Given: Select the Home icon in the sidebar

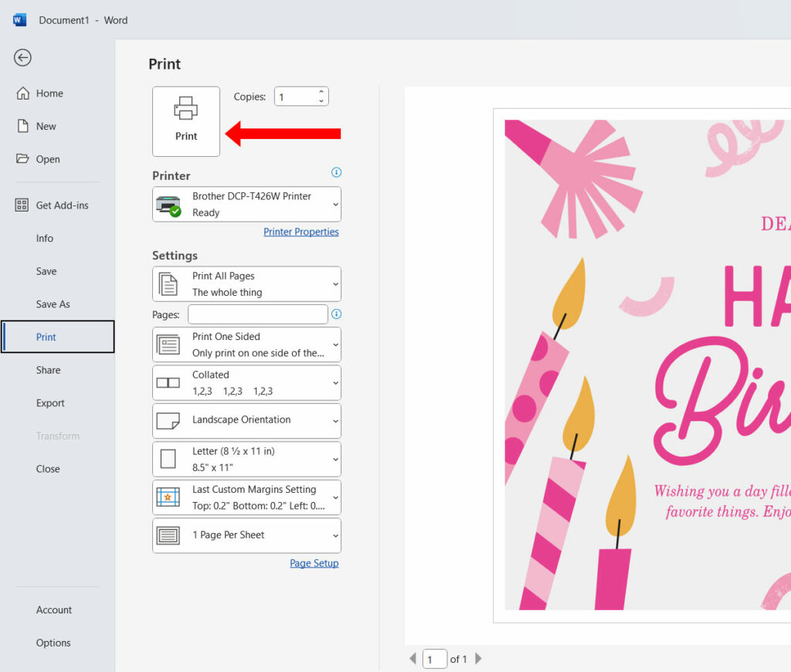Looking at the screenshot, I should pos(24,93).
